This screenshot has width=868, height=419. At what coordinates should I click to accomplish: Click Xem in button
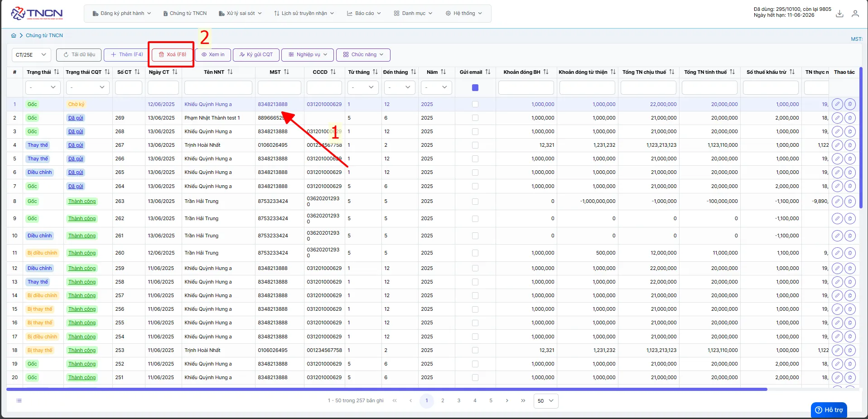point(213,55)
